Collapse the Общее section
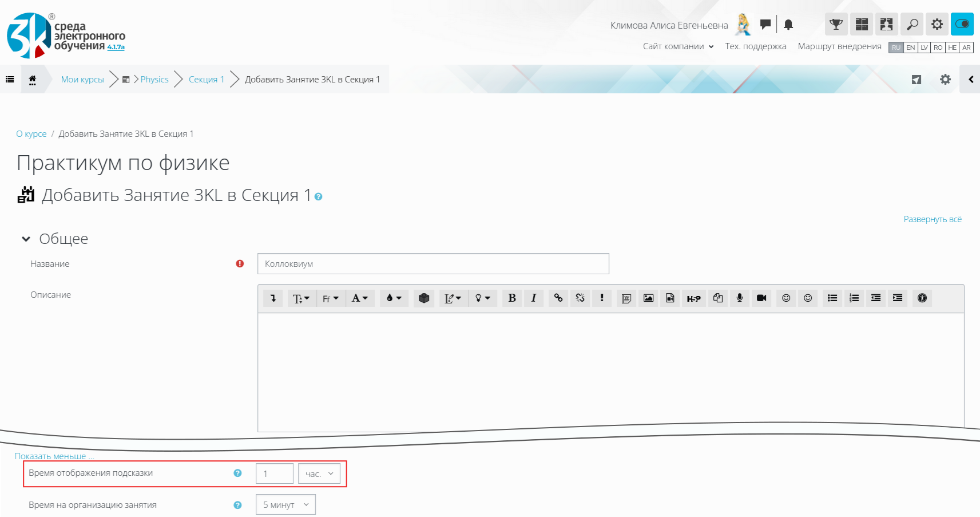980x517 pixels. [26, 239]
